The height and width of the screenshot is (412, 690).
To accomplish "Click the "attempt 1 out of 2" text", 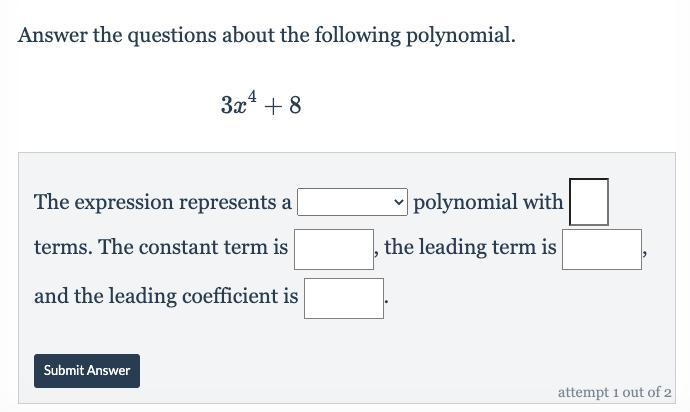I will pos(614,392).
